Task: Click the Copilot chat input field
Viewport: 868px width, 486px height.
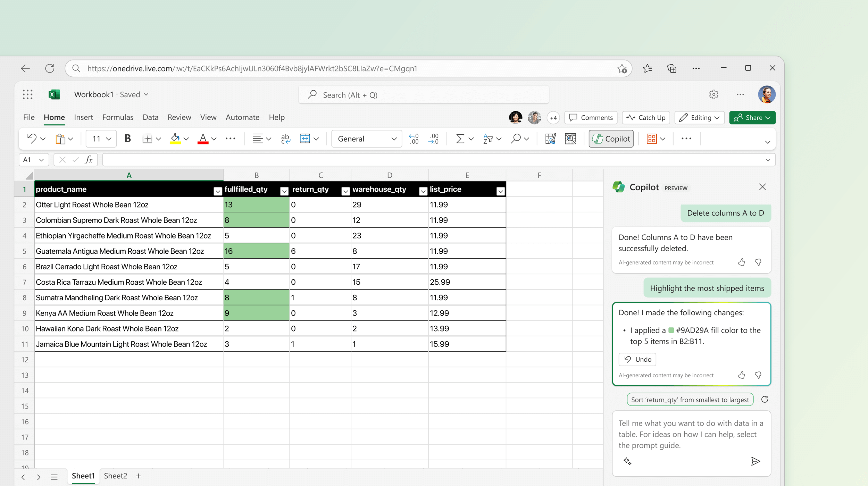Action: [691, 434]
